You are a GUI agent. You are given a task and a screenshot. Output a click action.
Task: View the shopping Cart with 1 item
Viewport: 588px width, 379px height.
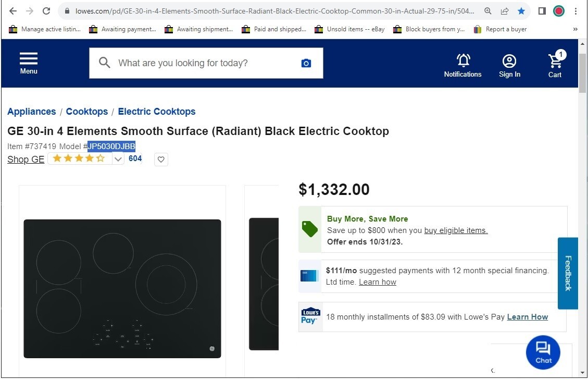[x=555, y=61]
